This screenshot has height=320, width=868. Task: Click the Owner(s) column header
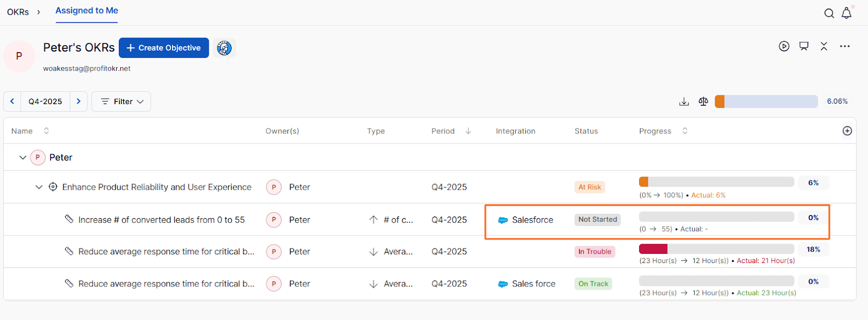282,131
